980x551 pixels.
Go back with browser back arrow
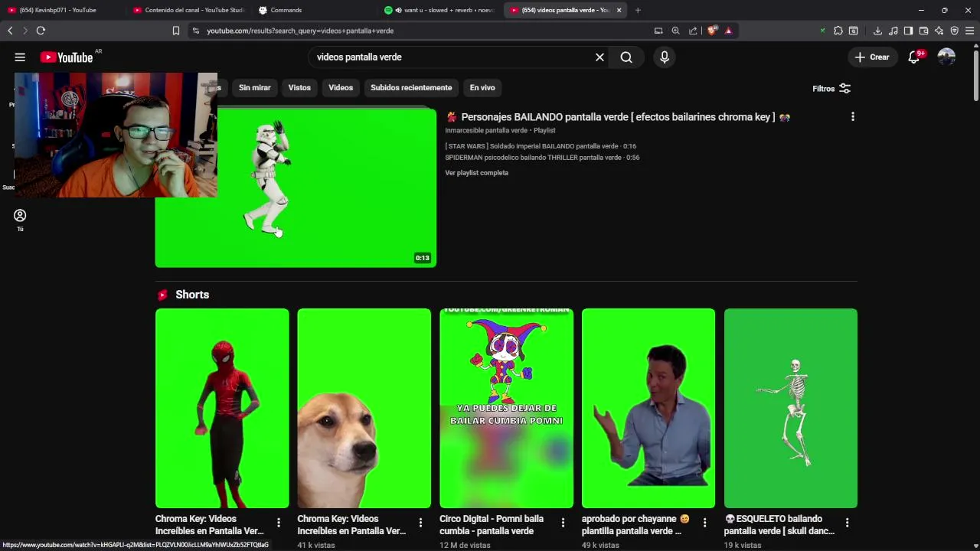[x=10, y=31]
